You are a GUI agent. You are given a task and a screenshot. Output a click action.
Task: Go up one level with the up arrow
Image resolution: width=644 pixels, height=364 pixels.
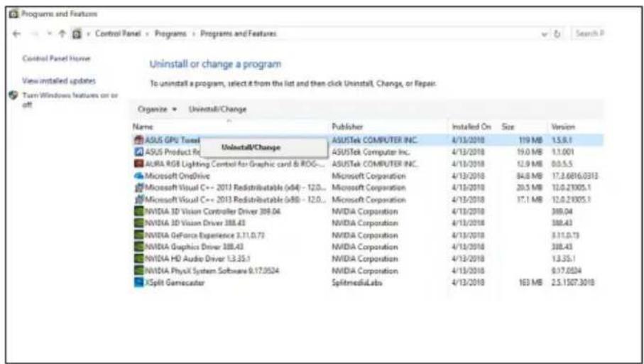pyautogui.click(x=62, y=33)
